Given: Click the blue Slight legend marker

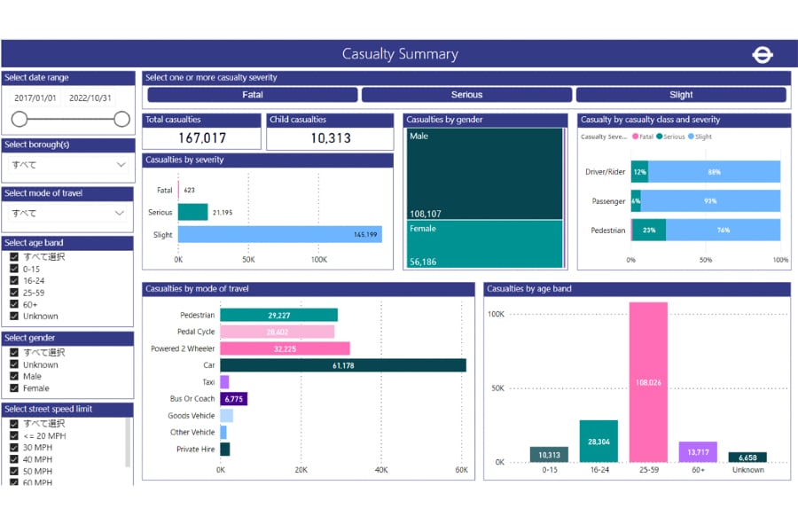Looking at the screenshot, I should (x=692, y=137).
